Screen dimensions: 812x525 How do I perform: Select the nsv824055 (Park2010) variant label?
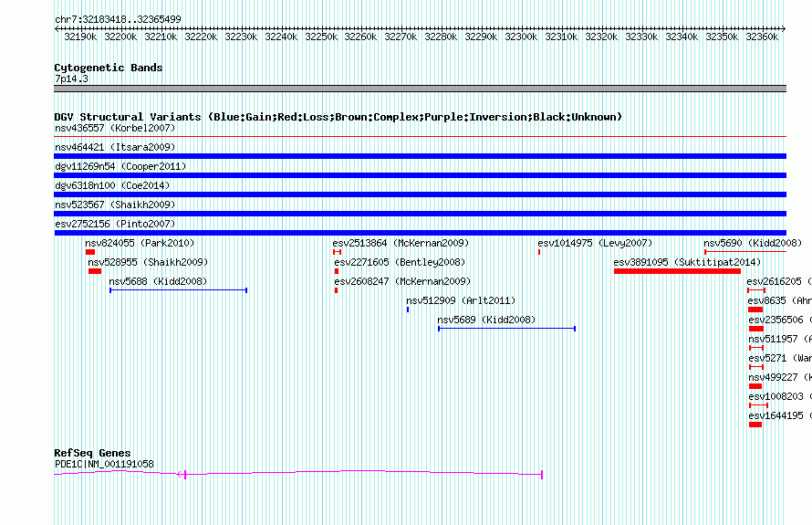coord(140,243)
